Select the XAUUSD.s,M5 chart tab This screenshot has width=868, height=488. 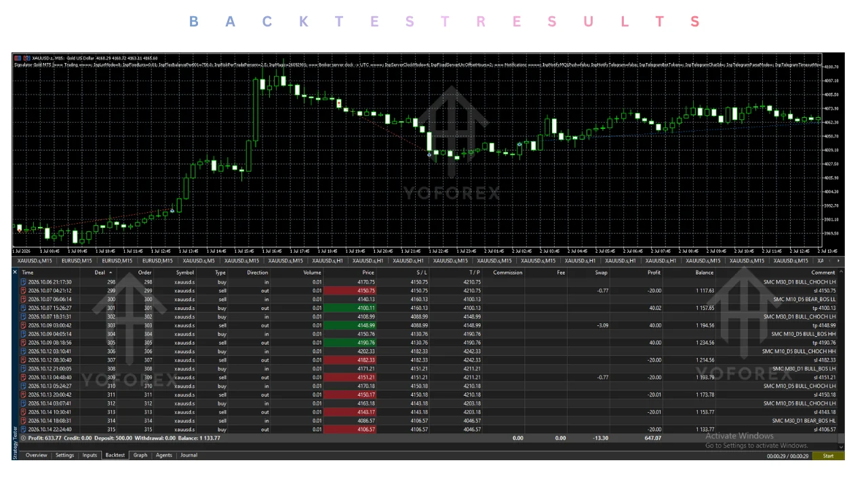coord(199,261)
